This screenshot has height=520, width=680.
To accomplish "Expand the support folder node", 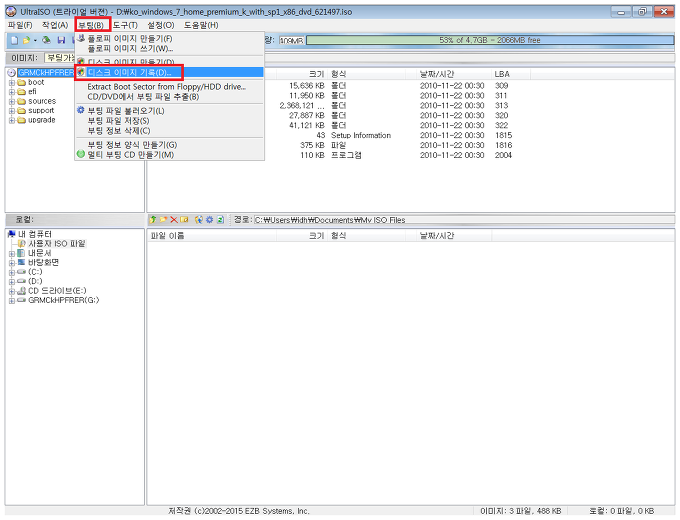I will (12, 111).
